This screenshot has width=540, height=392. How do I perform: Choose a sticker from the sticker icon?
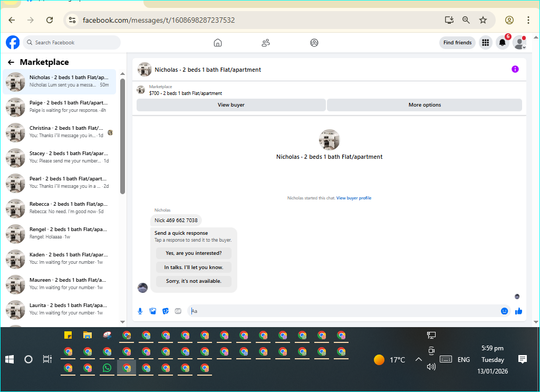(166, 311)
